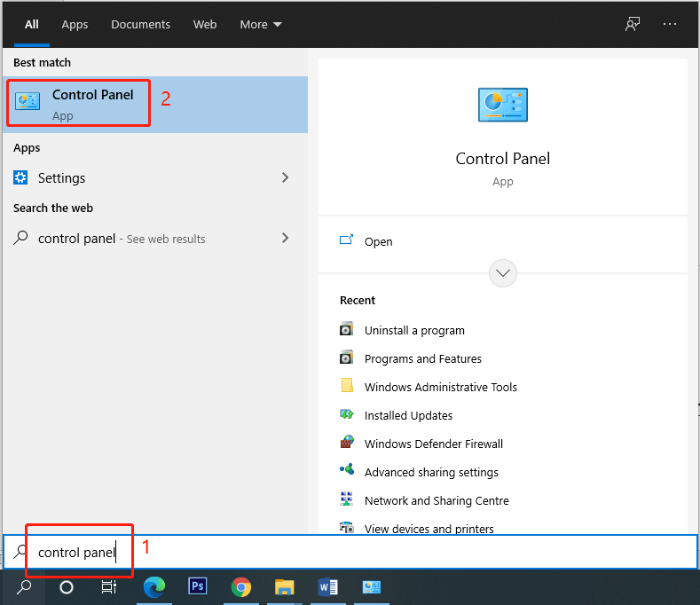Open Photoshop from the taskbar
700x605 pixels.
(x=198, y=587)
